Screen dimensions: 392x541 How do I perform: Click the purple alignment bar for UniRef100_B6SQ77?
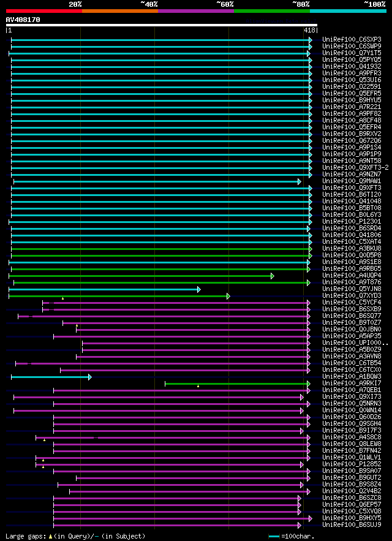click(x=164, y=316)
